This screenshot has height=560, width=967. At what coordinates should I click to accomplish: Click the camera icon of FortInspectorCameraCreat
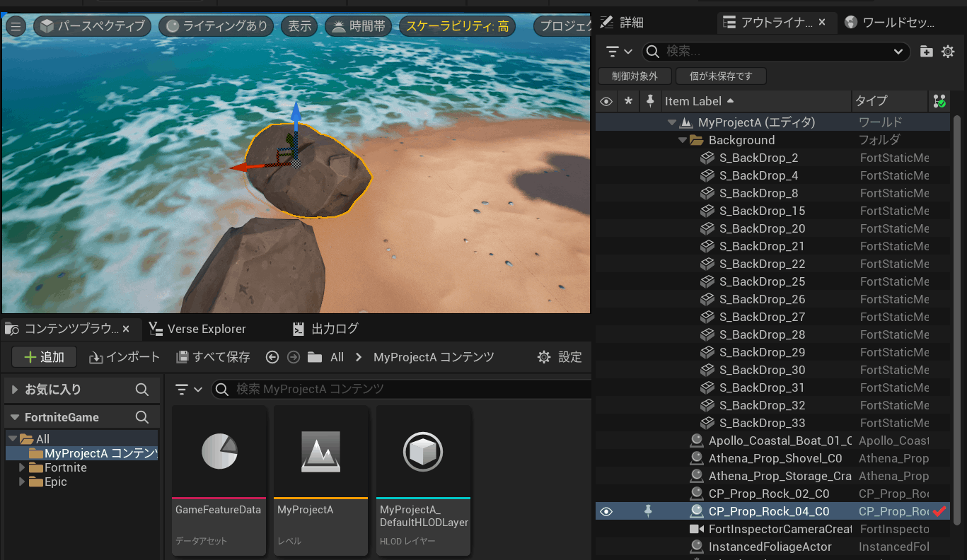(697, 529)
